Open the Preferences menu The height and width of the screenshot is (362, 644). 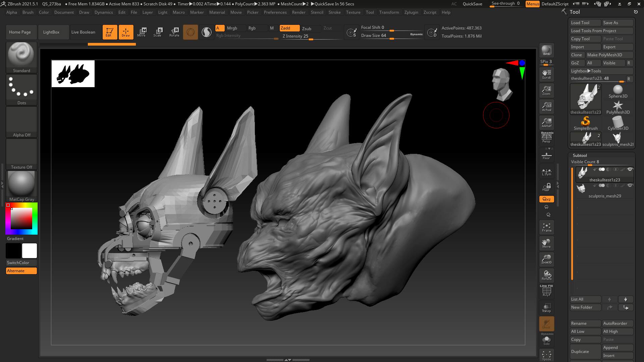[275, 12]
